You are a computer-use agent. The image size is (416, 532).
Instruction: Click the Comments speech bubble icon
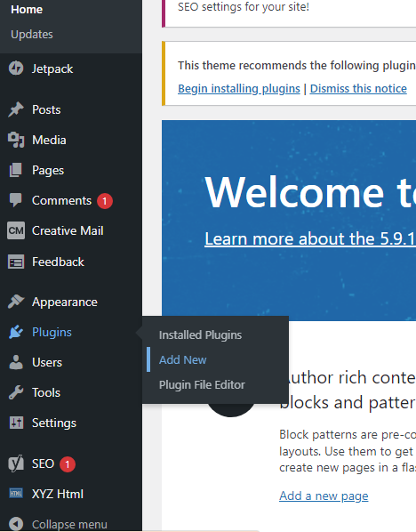[16, 200]
